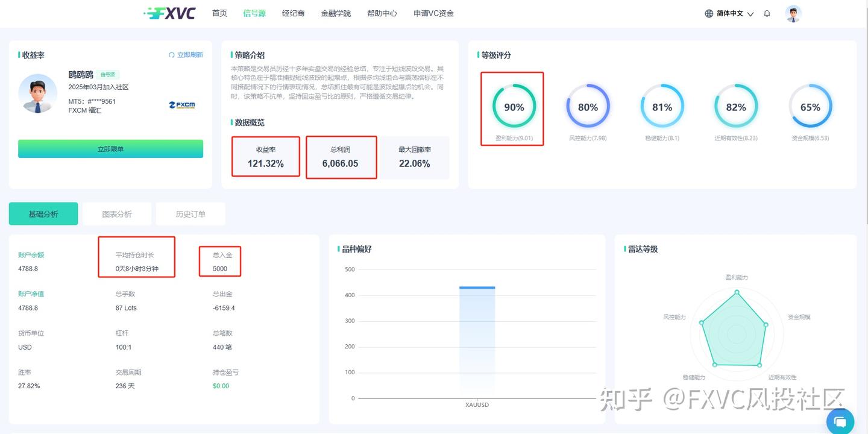868x434 pixels.
Task: Select the 基础分析 tab
Action: (x=43, y=214)
